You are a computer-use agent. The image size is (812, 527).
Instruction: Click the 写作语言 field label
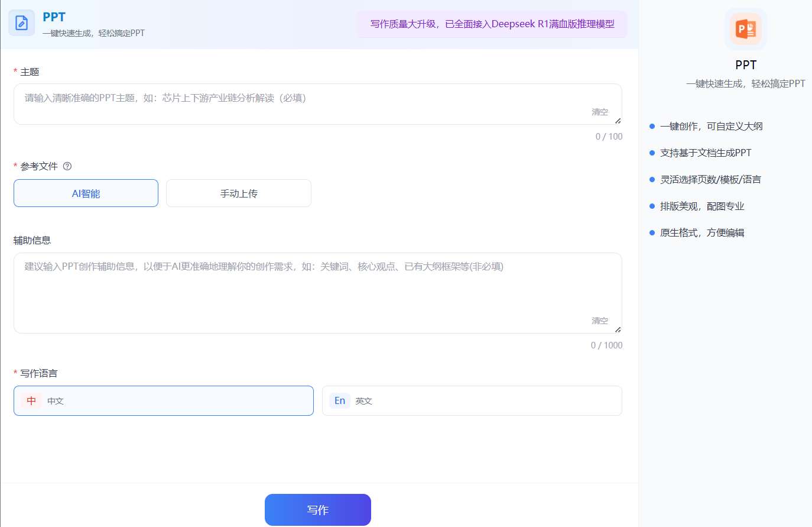pos(39,373)
